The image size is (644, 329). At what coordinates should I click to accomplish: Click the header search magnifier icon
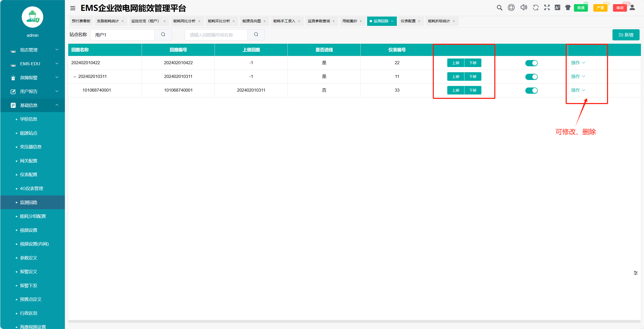click(x=499, y=8)
